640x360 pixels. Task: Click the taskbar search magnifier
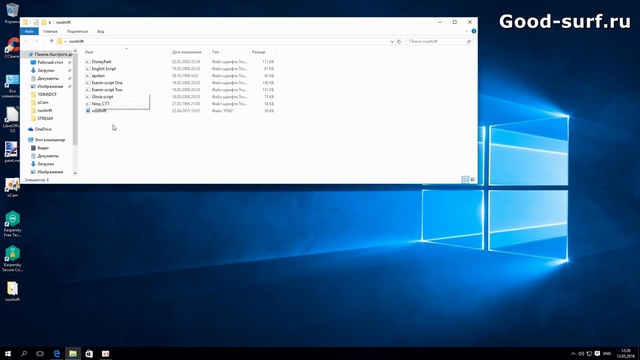24,353
